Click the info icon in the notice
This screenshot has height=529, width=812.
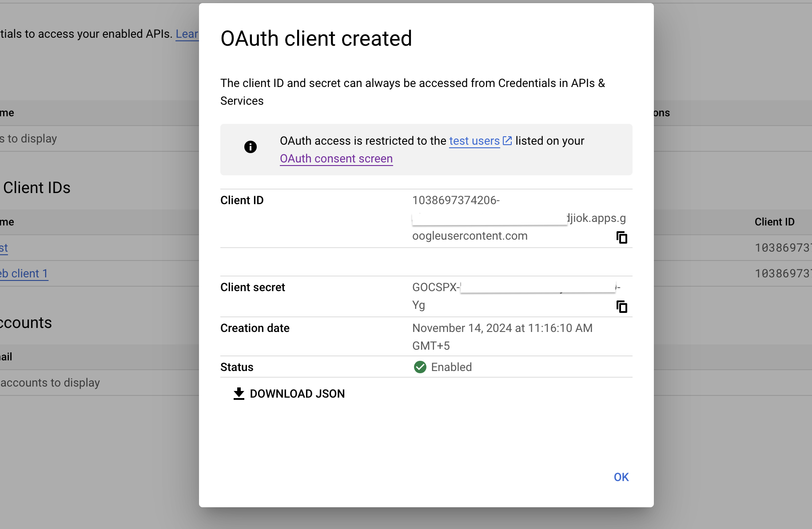(251, 147)
